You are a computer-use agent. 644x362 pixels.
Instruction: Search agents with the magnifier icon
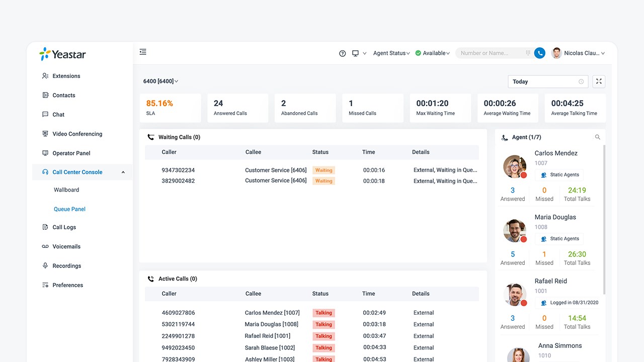[598, 137]
